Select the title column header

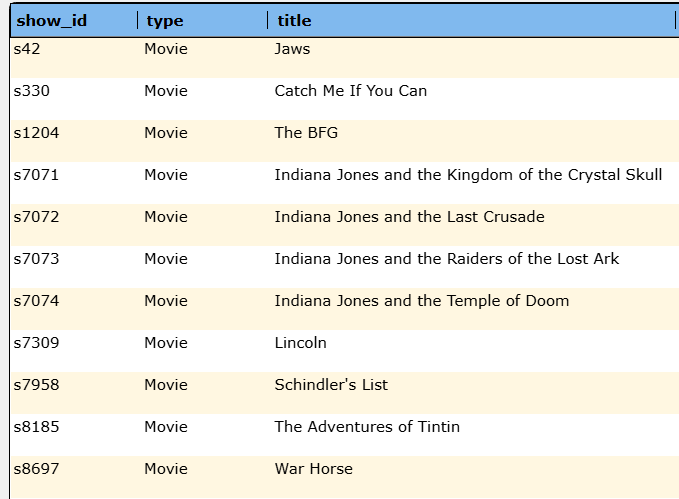[295, 20]
